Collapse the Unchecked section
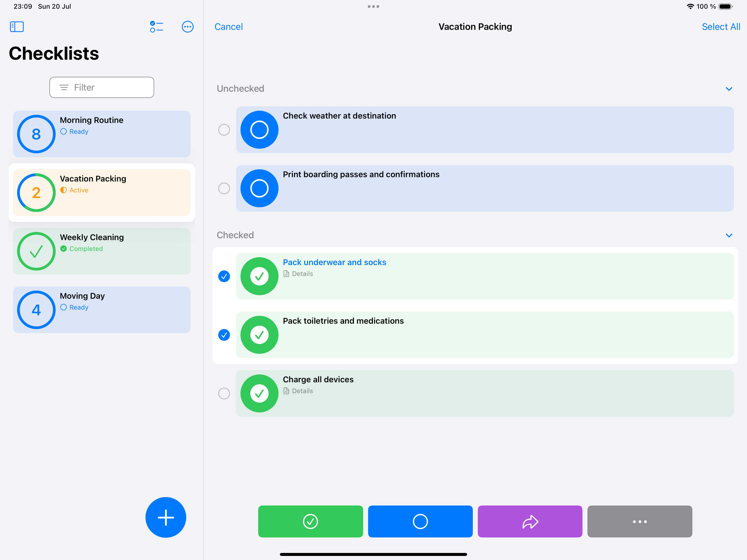The width and height of the screenshot is (747, 560). pos(729,89)
